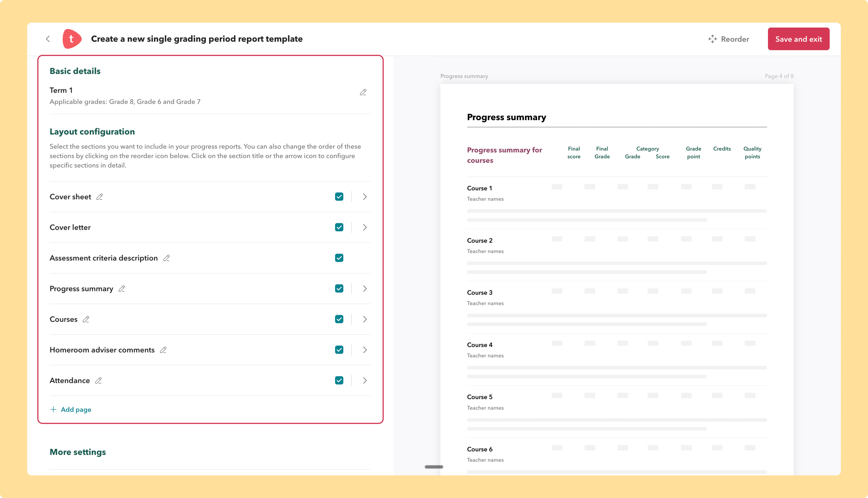Screen dimensions: 868x498
Task: Edit Assessment criteria description pencil icon
Action: pos(166,258)
